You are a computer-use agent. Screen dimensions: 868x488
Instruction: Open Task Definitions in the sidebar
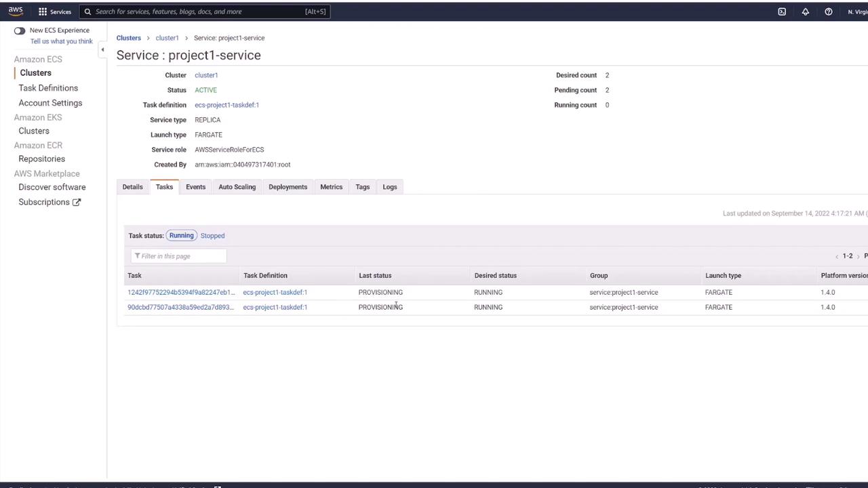pos(48,88)
